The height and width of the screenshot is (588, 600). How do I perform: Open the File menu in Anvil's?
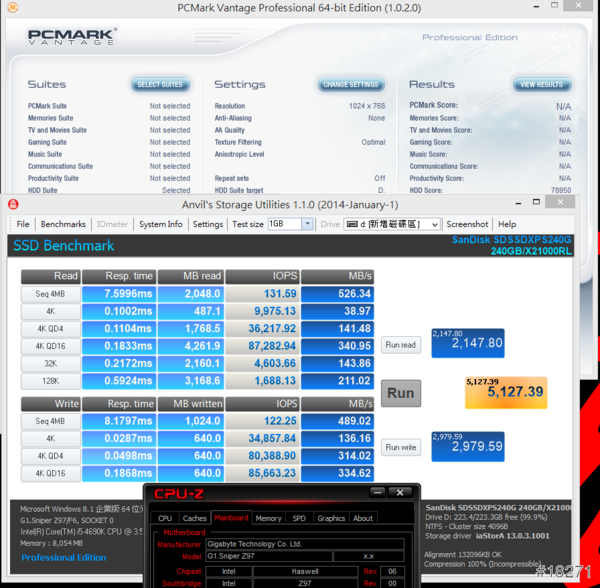click(x=23, y=224)
